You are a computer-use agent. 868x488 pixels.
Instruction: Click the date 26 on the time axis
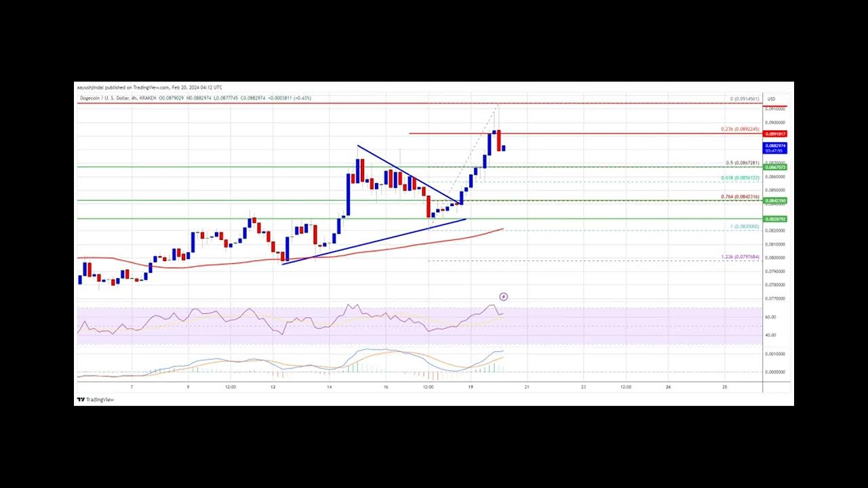[668, 387]
